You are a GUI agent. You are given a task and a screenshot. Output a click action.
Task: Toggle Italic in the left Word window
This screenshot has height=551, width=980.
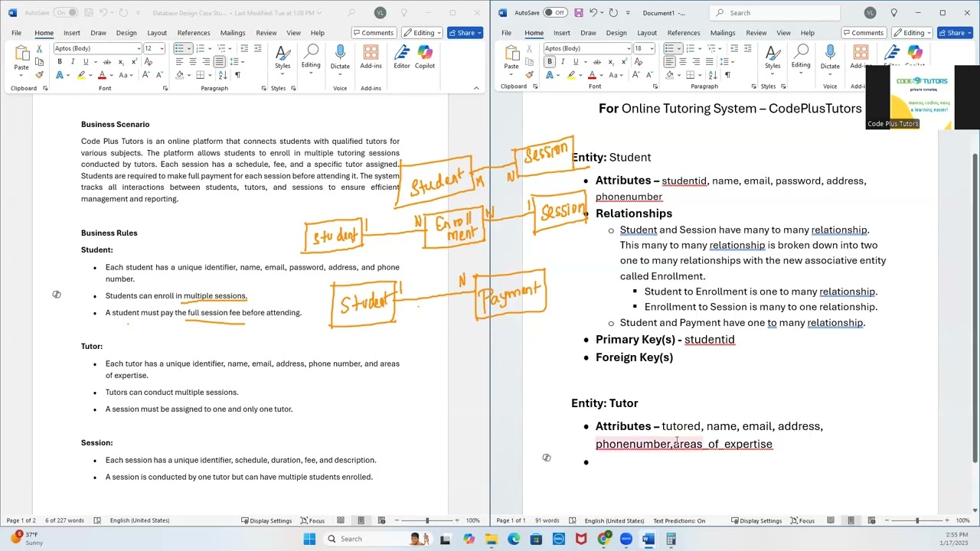point(73,62)
